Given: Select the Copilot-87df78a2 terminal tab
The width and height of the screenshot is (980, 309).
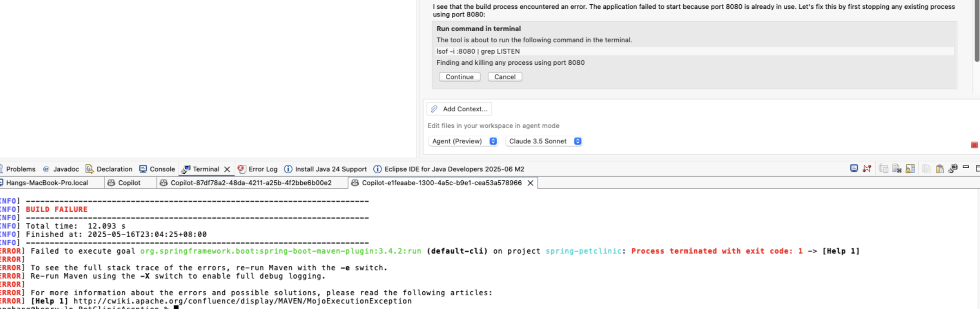Looking at the screenshot, I should click(251, 183).
